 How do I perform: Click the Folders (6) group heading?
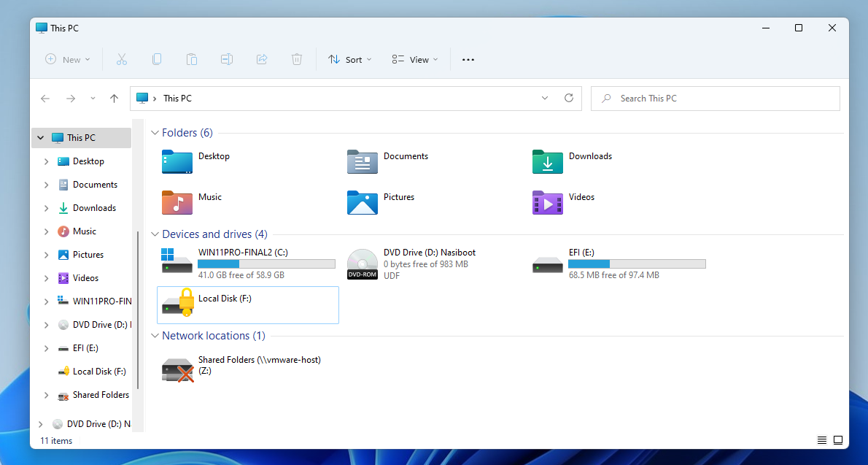pos(187,132)
